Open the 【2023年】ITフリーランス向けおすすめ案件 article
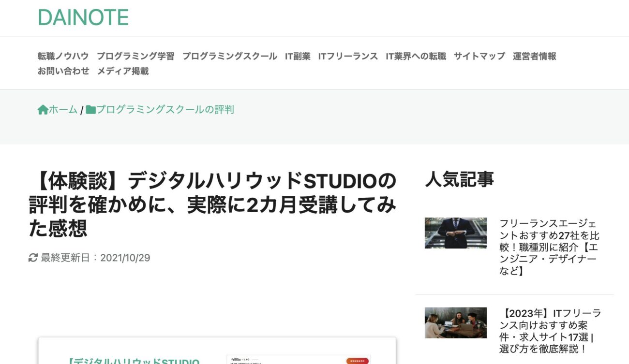The width and height of the screenshot is (629, 364). click(x=550, y=331)
